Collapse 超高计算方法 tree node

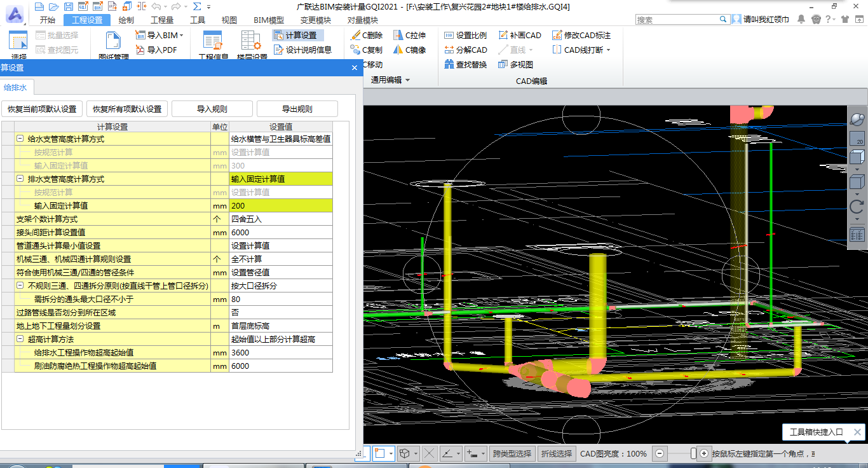tap(20, 339)
